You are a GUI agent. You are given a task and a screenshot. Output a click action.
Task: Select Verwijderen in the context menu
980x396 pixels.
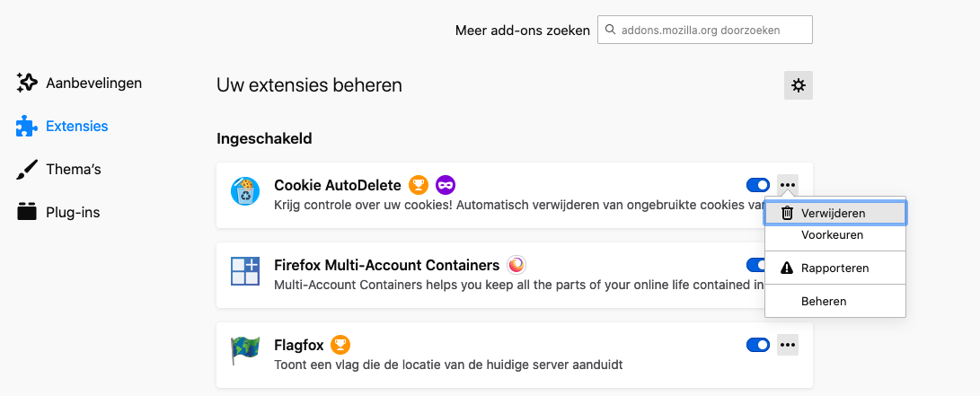tap(834, 213)
